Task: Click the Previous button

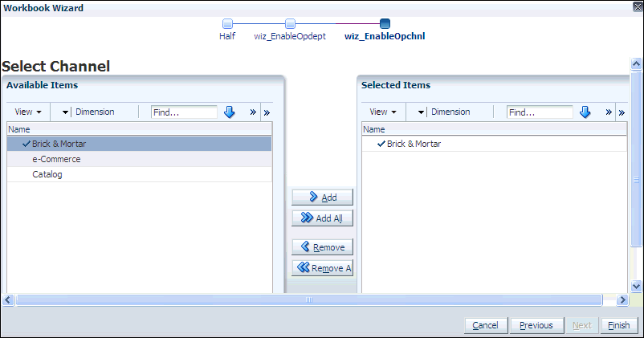Action: (536, 325)
